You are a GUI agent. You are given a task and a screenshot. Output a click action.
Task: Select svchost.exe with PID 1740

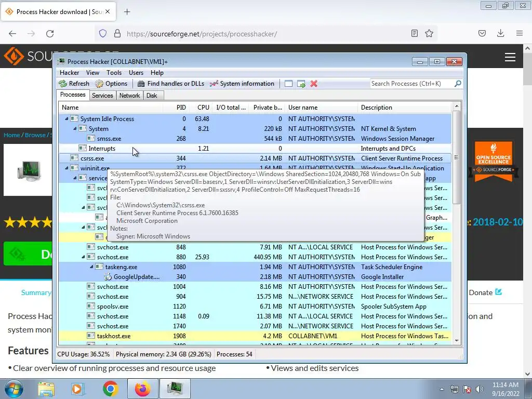coord(255,326)
